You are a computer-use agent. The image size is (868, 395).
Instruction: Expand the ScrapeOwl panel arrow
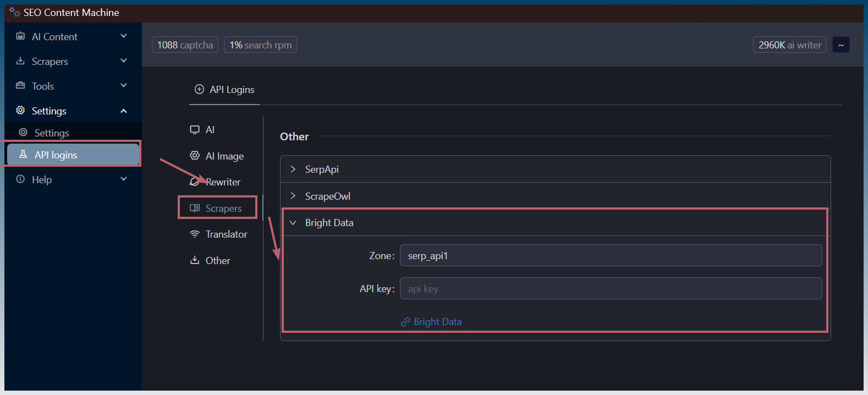pyautogui.click(x=293, y=196)
